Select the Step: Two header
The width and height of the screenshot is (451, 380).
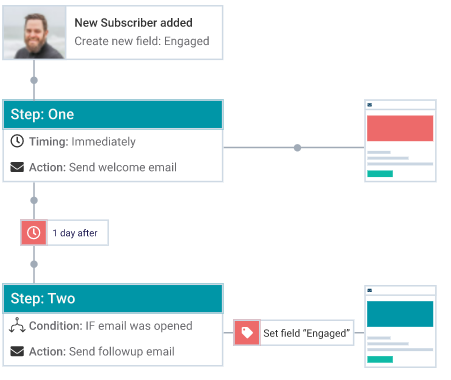(113, 298)
